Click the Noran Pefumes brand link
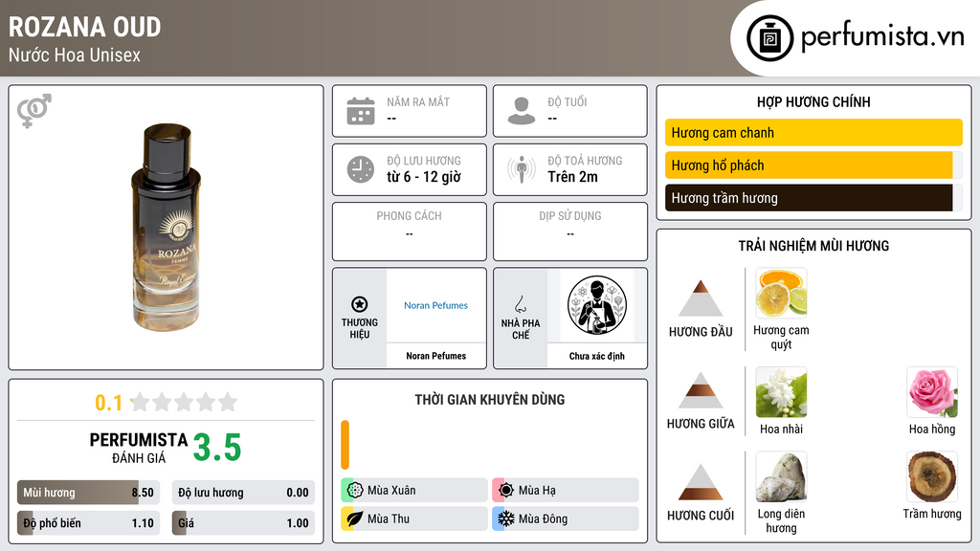The image size is (980, 551). pyautogui.click(x=435, y=305)
